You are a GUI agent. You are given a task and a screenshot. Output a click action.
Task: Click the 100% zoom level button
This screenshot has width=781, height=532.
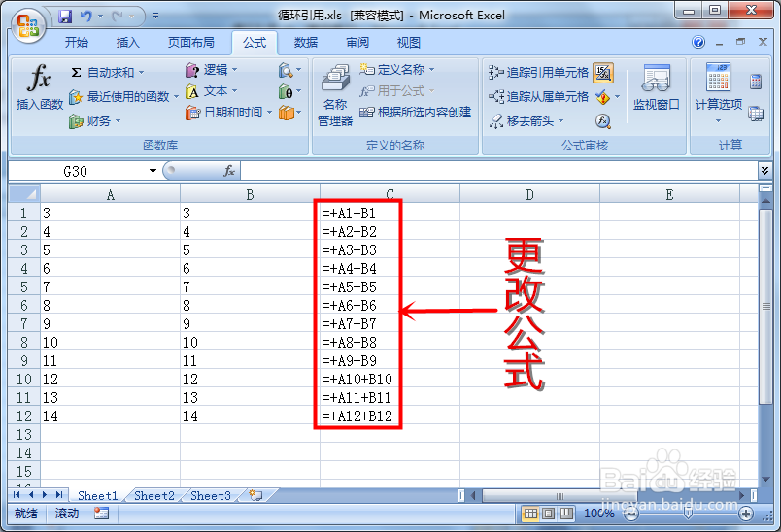[x=599, y=514]
